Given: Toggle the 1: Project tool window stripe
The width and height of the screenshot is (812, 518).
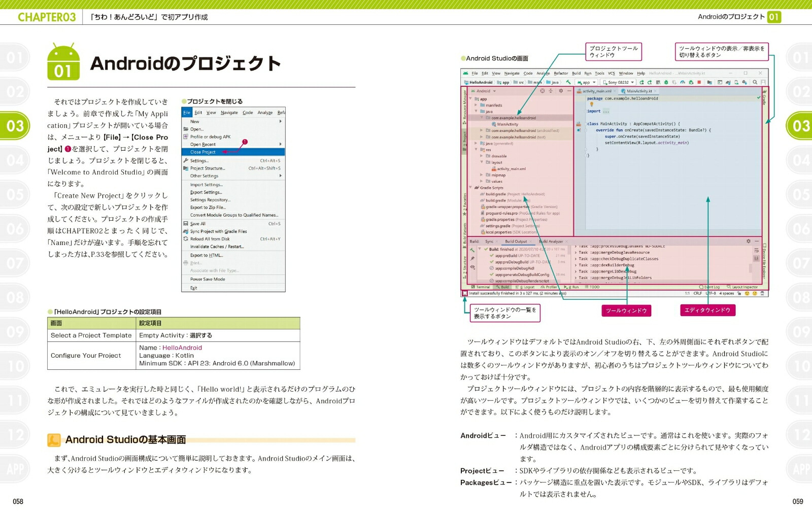Looking at the screenshot, I should point(464,143).
